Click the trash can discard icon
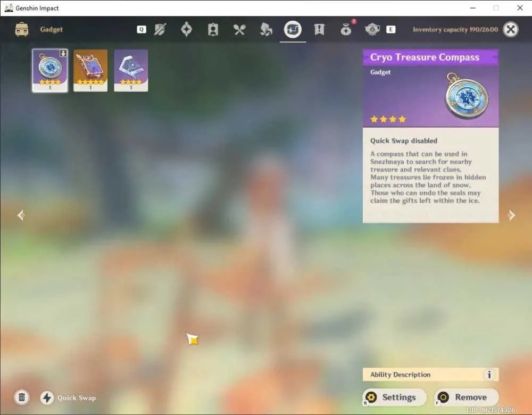Viewport: 532px width, 415px height. (x=22, y=397)
